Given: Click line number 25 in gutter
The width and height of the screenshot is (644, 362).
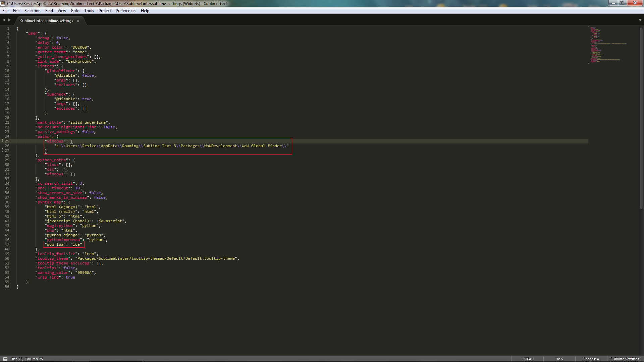Looking at the screenshot, I should coord(7,141).
